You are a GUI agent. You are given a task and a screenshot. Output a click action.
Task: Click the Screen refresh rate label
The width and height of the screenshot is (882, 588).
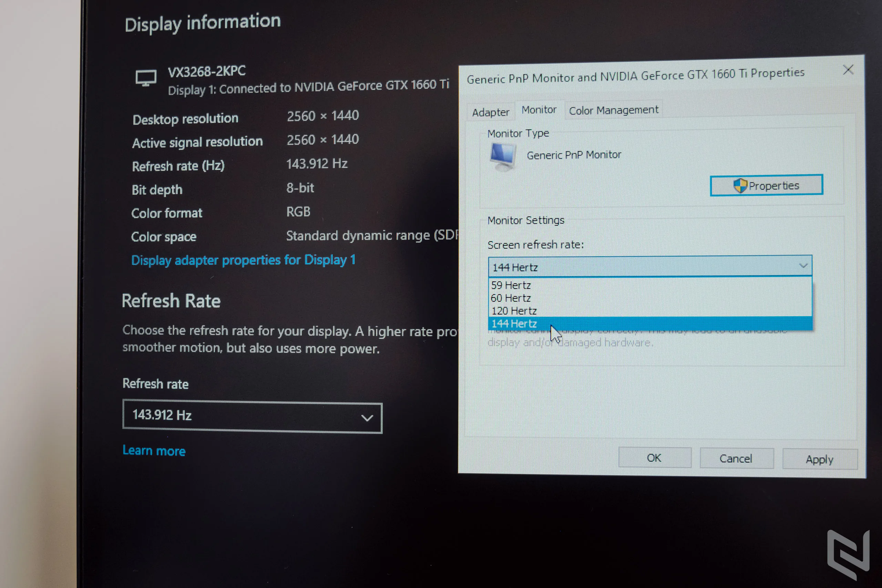(535, 245)
